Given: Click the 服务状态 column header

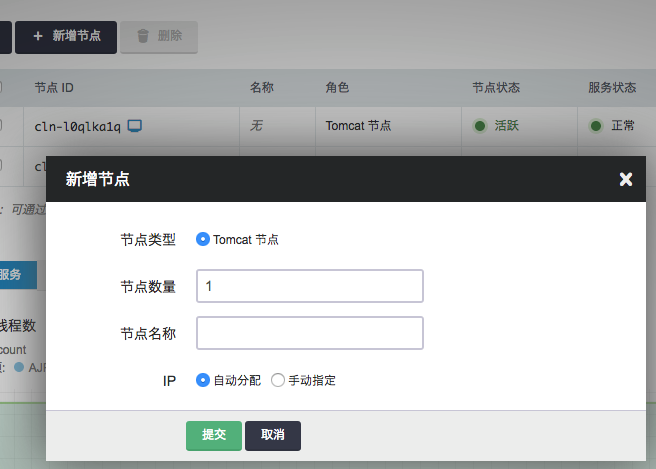Looking at the screenshot, I should click(612, 88).
